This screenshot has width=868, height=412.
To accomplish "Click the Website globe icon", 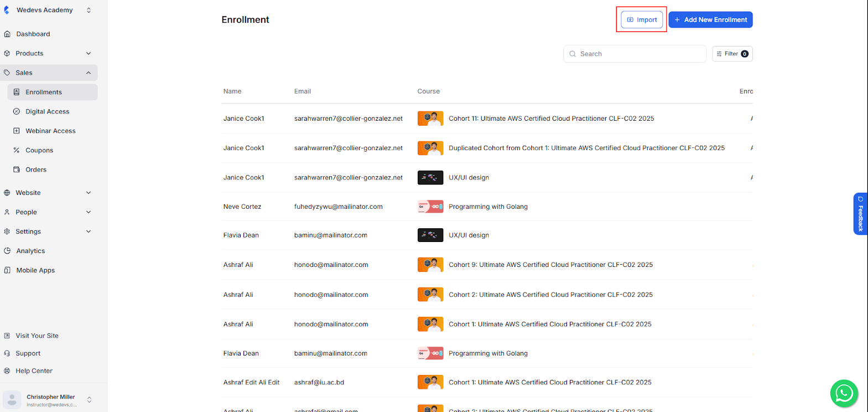I will tap(7, 193).
